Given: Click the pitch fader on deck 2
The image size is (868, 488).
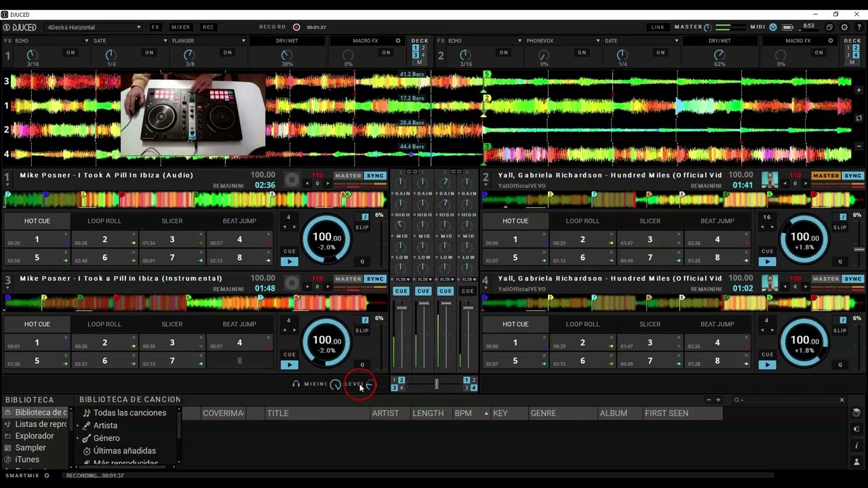Looking at the screenshot, I should tap(859, 249).
